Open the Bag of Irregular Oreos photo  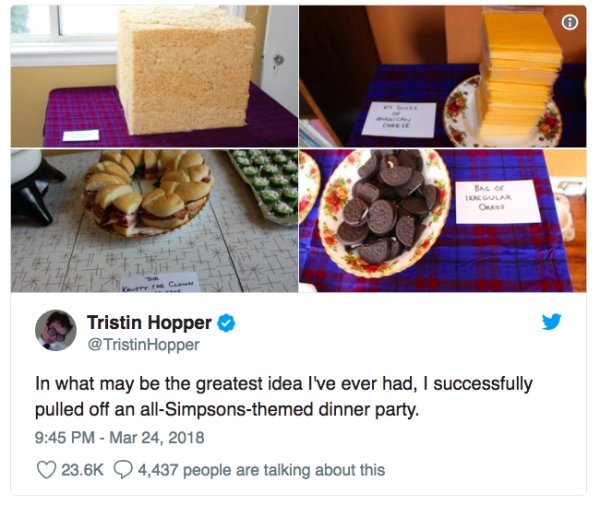pos(443,221)
